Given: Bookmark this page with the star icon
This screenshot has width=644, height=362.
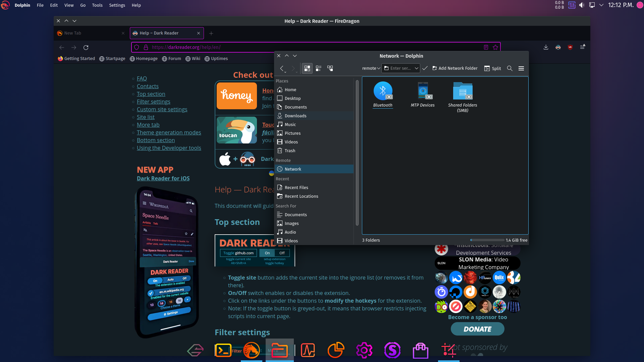Looking at the screenshot, I should [495, 47].
